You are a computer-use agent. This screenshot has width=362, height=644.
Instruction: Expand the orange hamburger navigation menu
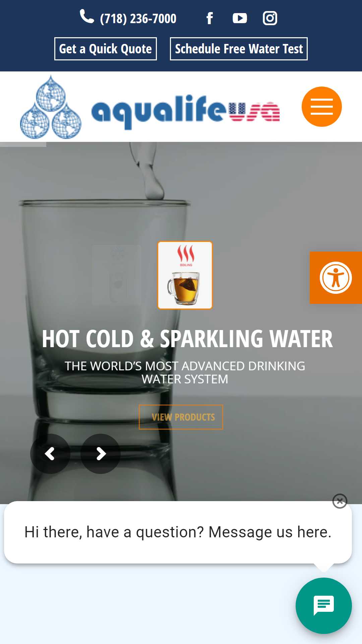322,107
